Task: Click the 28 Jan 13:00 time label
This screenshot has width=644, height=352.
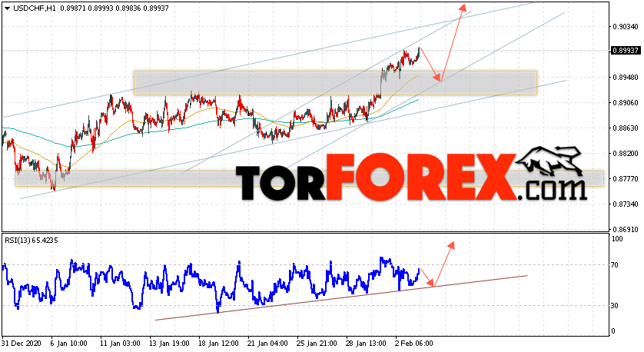Action: 366,344
